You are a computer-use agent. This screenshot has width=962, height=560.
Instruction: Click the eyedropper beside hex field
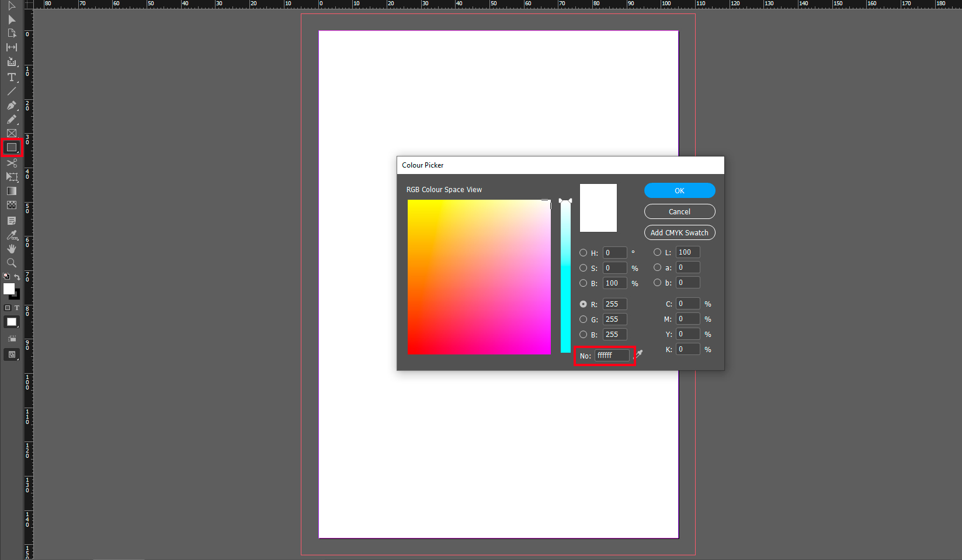click(x=639, y=354)
